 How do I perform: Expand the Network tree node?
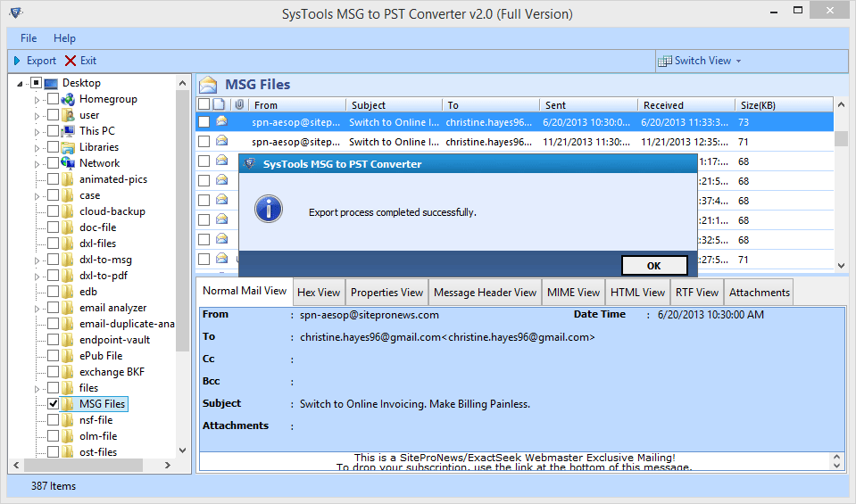click(37, 163)
